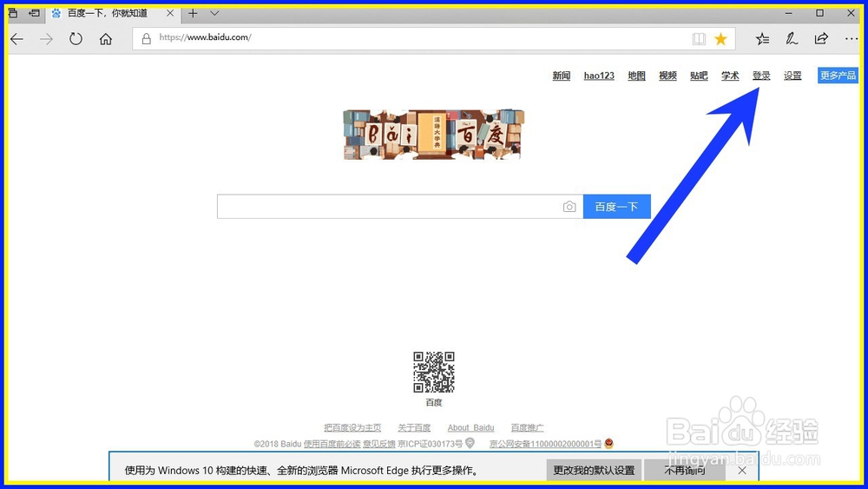Open the 设置 settings link
This screenshot has width=868, height=489.
(x=792, y=76)
